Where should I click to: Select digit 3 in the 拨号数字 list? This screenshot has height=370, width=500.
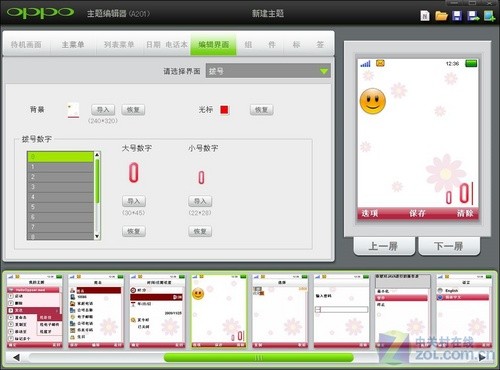pyautogui.click(x=60, y=187)
